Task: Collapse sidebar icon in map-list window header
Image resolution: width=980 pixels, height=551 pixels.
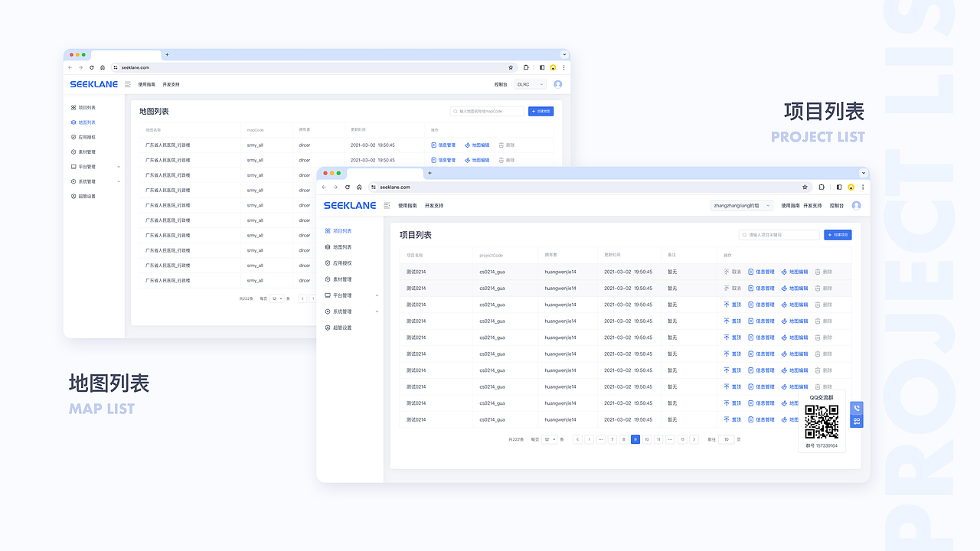Action: click(x=128, y=84)
